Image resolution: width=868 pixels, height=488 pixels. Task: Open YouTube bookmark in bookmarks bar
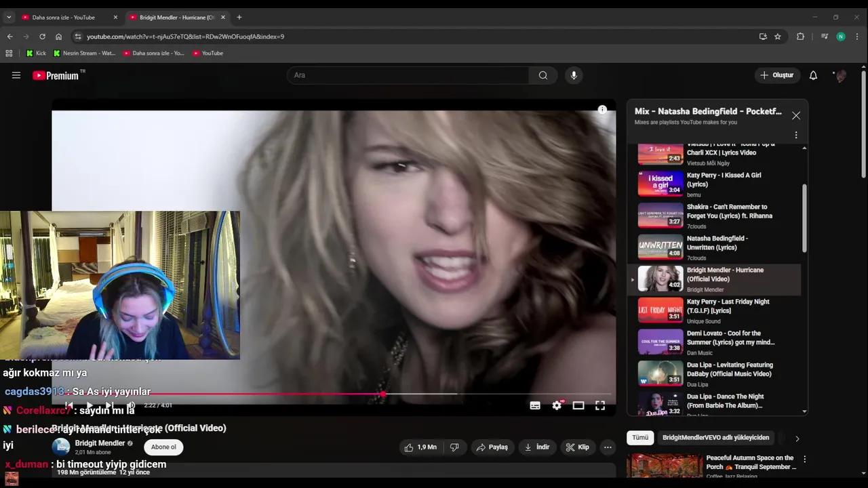pos(208,53)
